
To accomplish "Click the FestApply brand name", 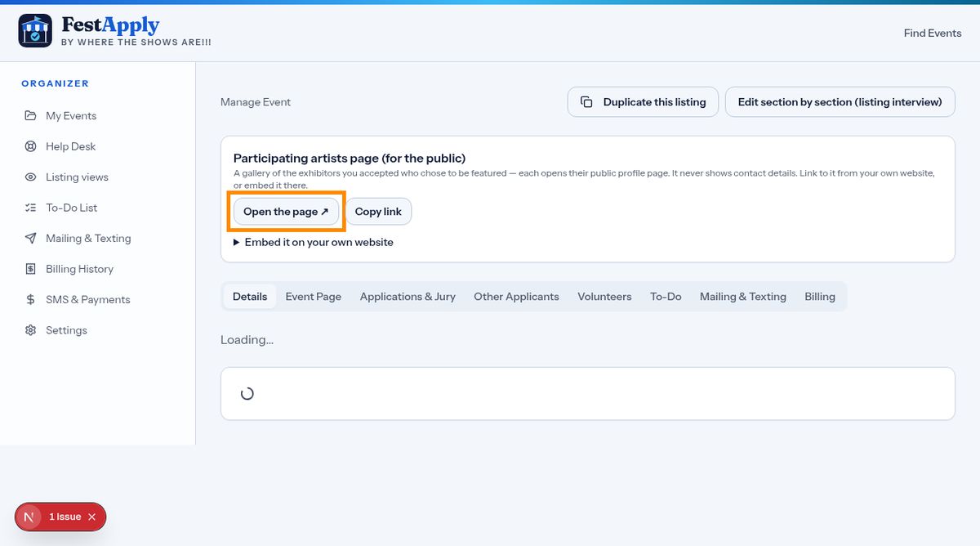I will pyautogui.click(x=110, y=25).
